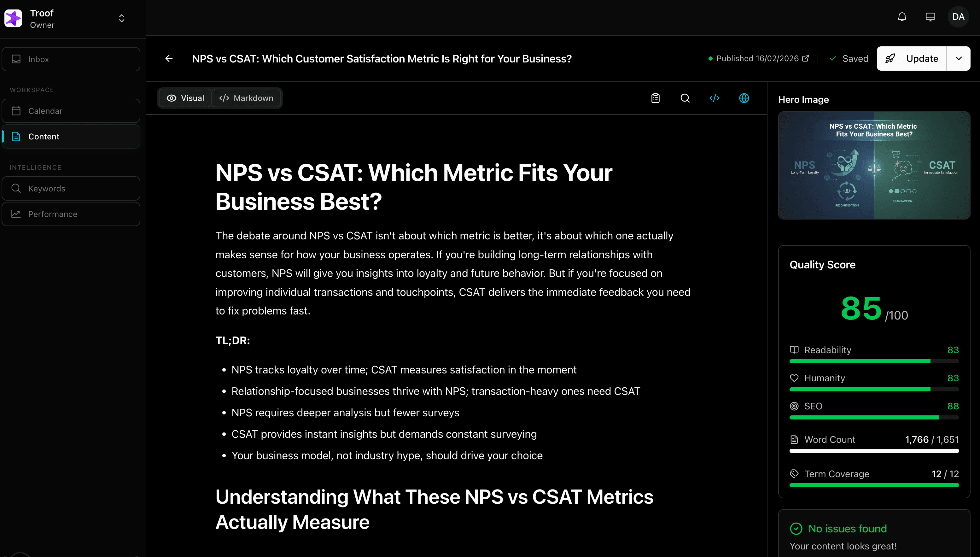980x557 pixels.
Task: Open the DA user avatar menu
Action: click(x=958, y=17)
